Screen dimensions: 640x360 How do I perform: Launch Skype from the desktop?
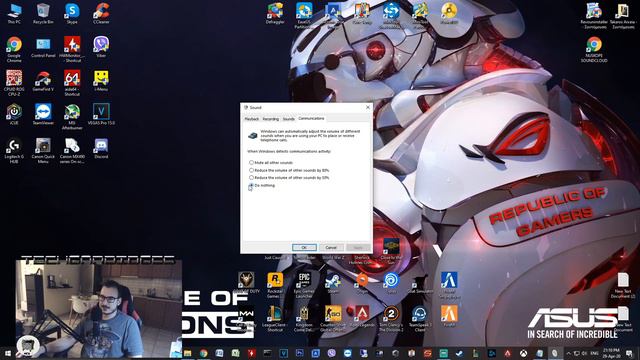click(x=72, y=13)
